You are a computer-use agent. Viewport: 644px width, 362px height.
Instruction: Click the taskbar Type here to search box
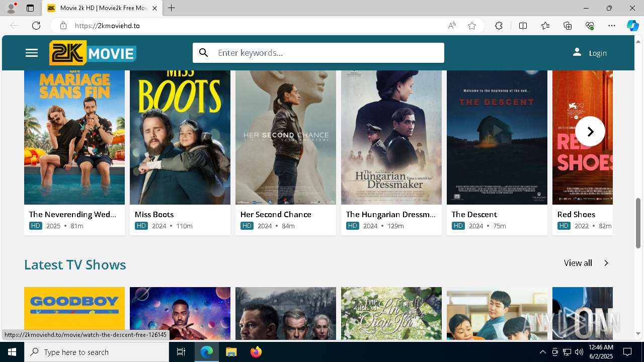[97, 352]
